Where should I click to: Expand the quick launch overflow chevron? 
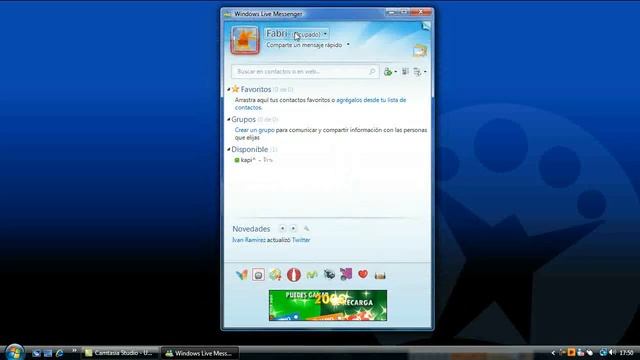coord(74,350)
